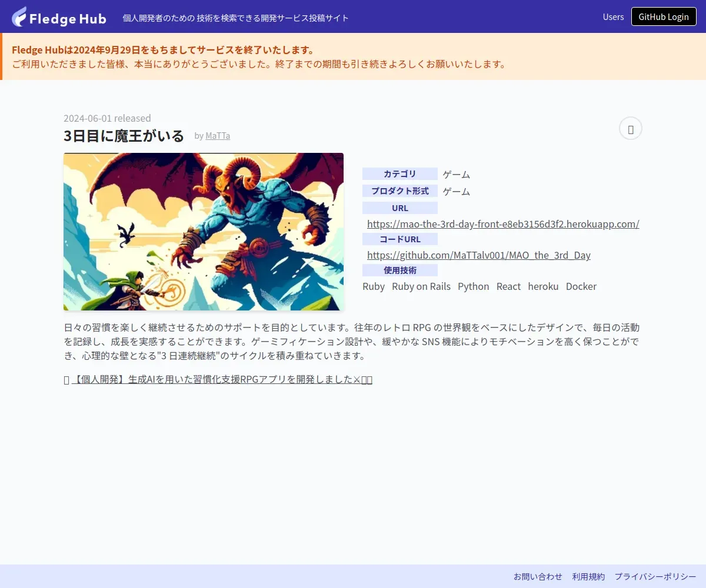Click the site tagline in the header
This screenshot has width=706, height=588.
pos(235,18)
